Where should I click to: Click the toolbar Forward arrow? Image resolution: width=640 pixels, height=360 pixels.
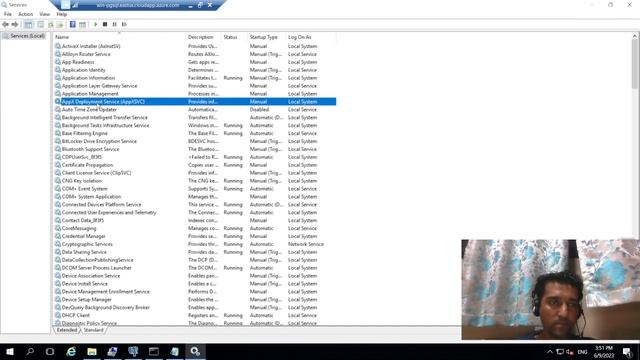coord(15,24)
